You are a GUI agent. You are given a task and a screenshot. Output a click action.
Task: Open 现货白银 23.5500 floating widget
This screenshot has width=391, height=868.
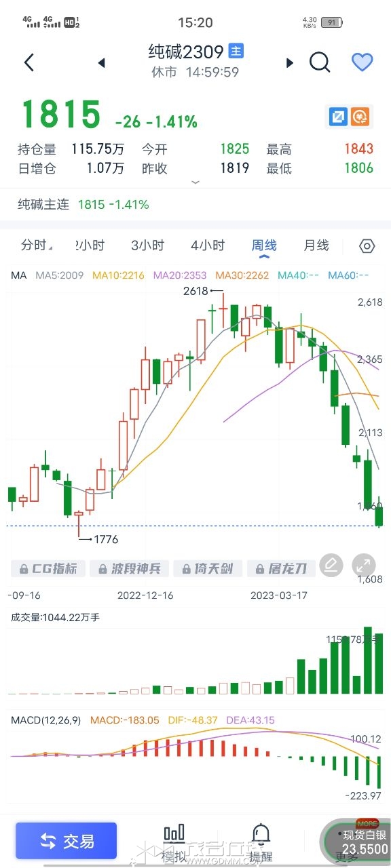(360, 842)
